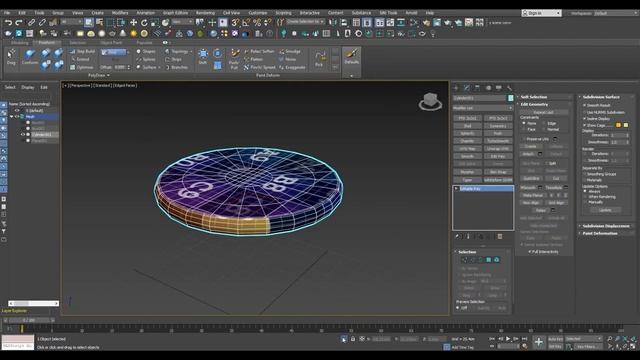The width and height of the screenshot is (640, 360).
Task: Open the Display menu in scene explorer
Action: (28, 87)
